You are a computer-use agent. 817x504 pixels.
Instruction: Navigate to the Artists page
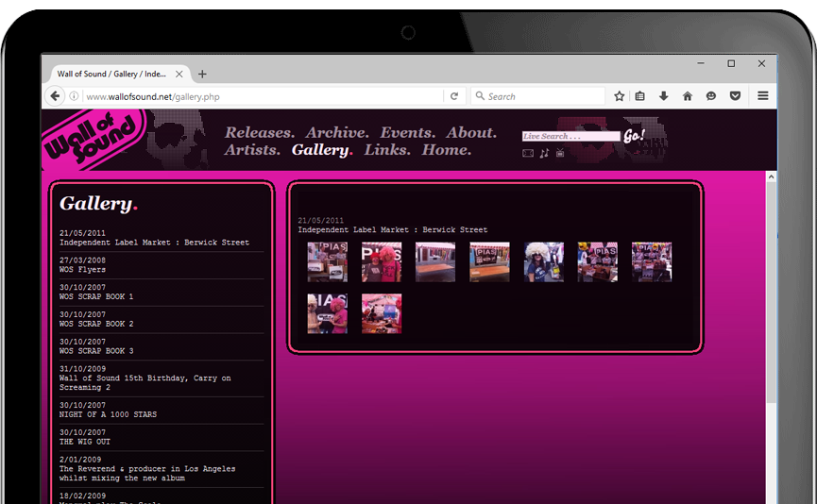coord(252,150)
